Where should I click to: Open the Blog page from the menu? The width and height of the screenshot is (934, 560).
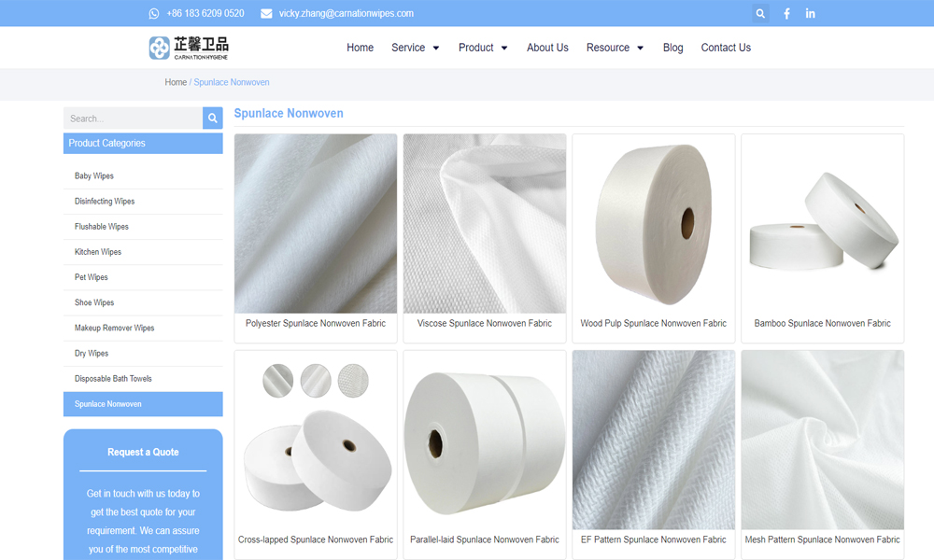point(672,48)
